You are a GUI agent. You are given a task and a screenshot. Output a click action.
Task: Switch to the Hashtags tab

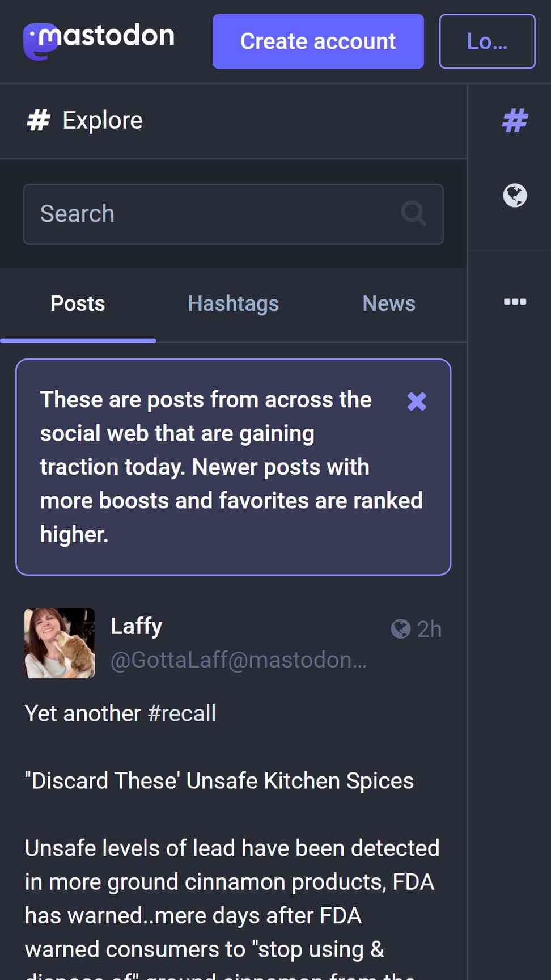coord(233,304)
